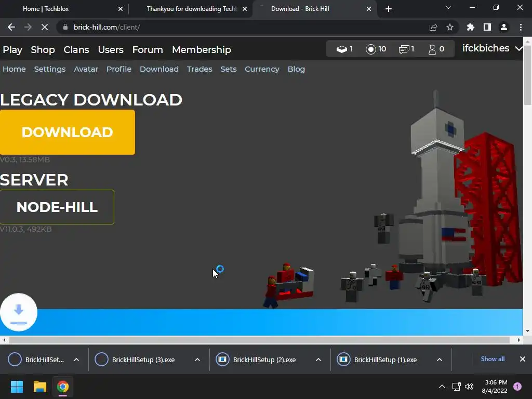Stop page loading with X icon
532x399 pixels.
click(x=45, y=27)
